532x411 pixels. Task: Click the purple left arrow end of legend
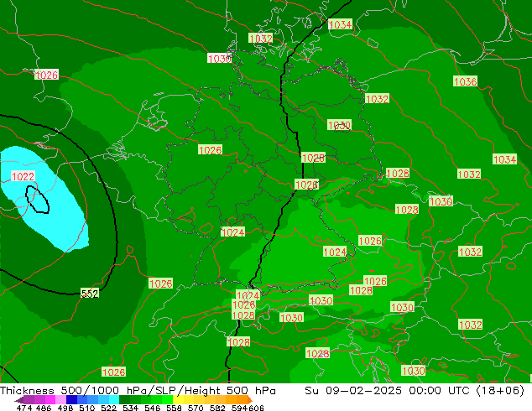tap(19, 400)
